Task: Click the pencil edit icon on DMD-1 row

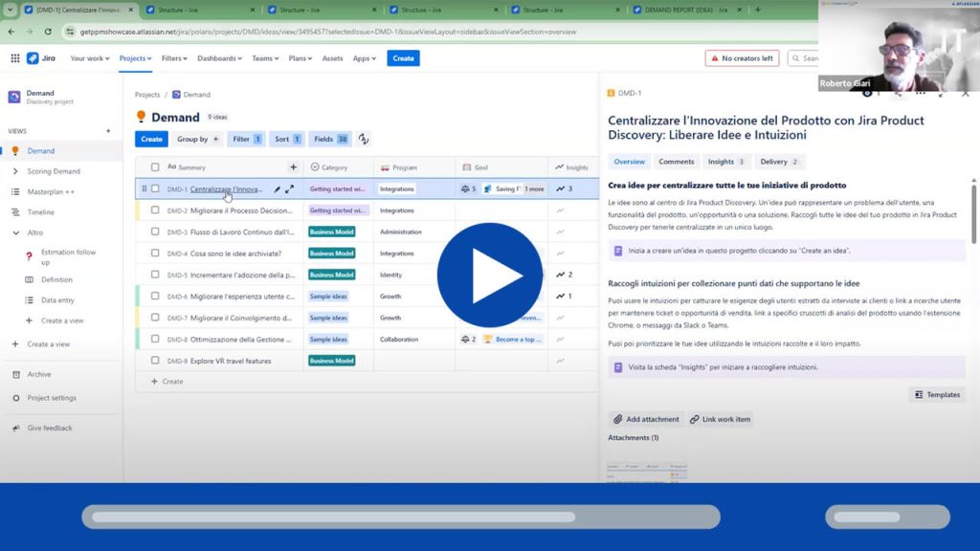Action: 278,189
